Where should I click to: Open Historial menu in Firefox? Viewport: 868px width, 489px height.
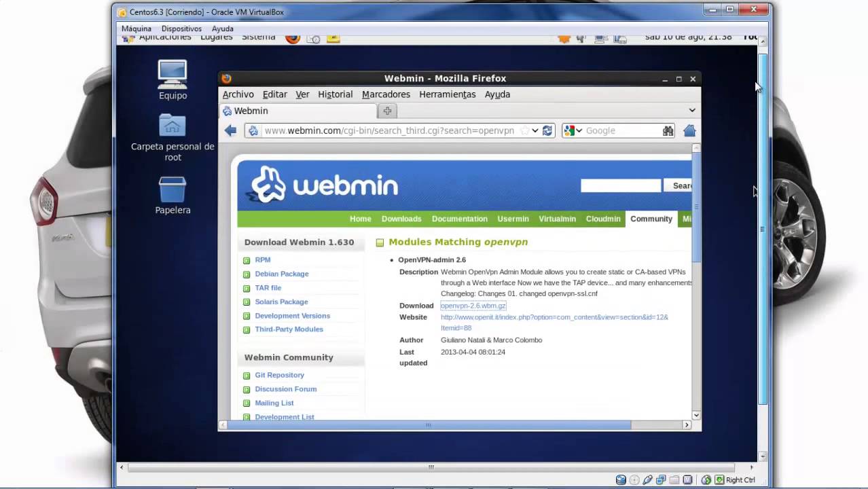click(336, 94)
